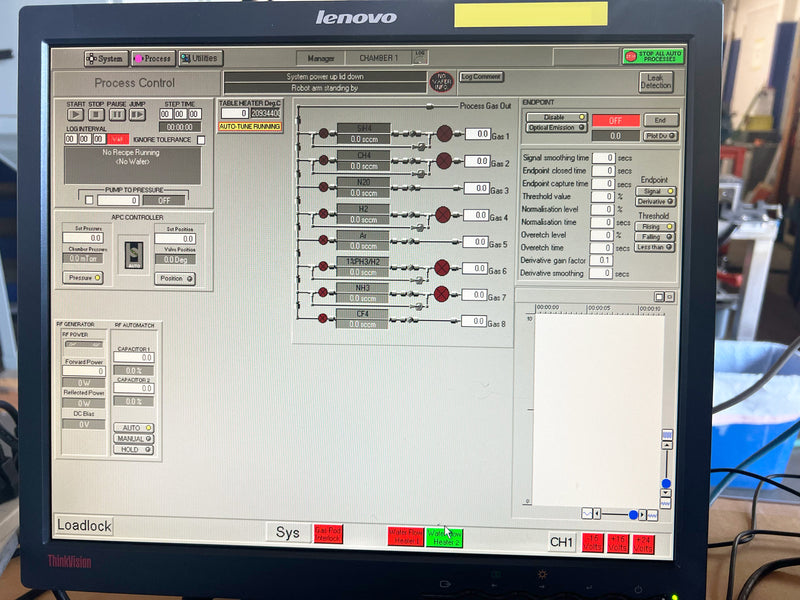Click the chart maximize icon above the plot
Viewport: 800px width, 600px height.
pos(659,296)
